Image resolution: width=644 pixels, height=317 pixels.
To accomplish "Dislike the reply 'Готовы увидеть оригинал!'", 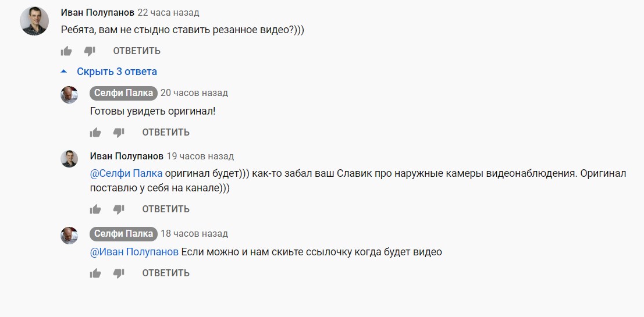I will click(x=119, y=132).
